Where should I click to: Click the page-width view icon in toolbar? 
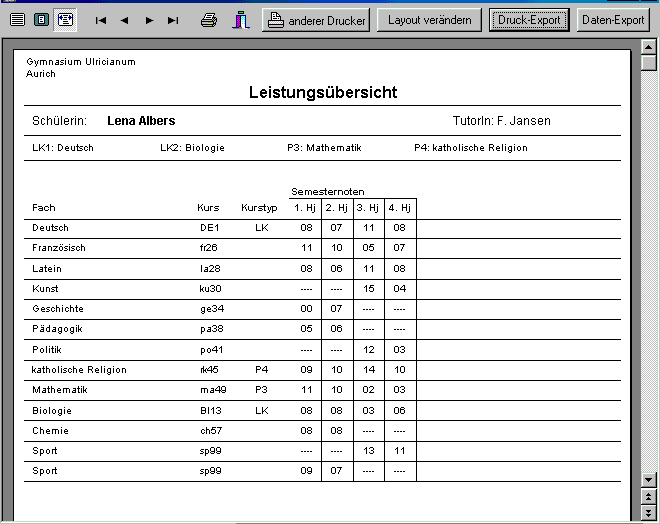click(17, 19)
